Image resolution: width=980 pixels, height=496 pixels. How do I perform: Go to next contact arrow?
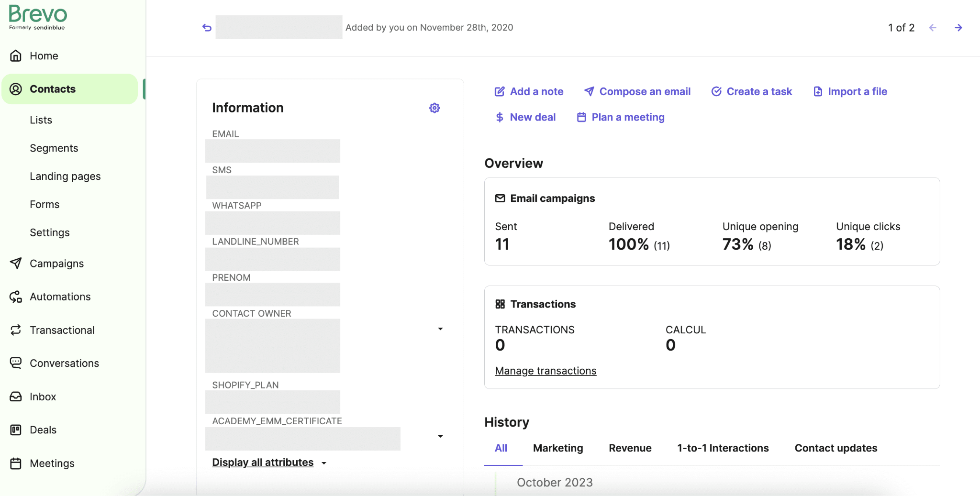coord(958,28)
